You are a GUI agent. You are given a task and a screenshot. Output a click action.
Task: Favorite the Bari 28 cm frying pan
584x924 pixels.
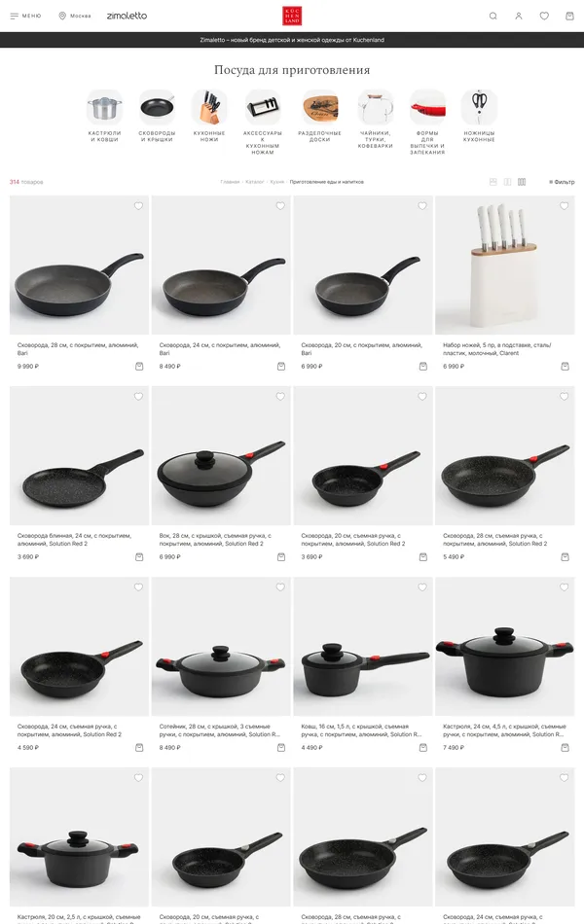pyautogui.click(x=138, y=205)
